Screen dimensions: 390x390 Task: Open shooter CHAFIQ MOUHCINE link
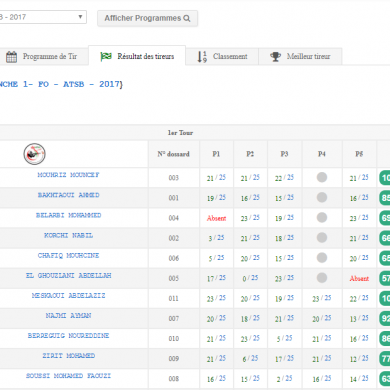[x=68, y=255]
